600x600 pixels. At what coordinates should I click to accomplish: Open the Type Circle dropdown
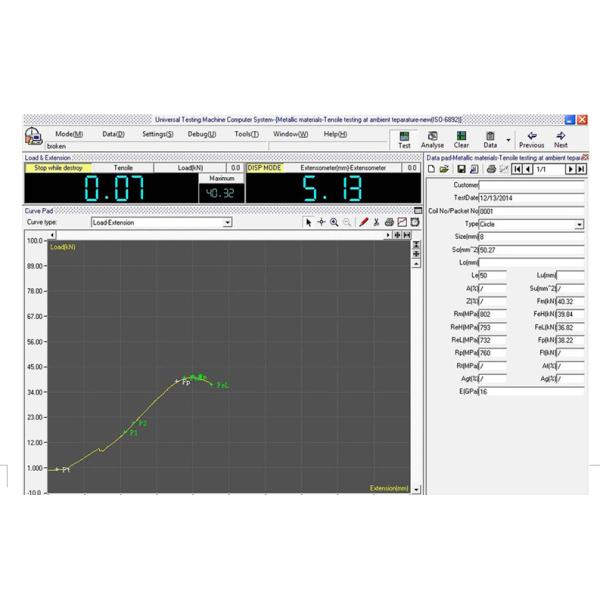click(x=580, y=225)
